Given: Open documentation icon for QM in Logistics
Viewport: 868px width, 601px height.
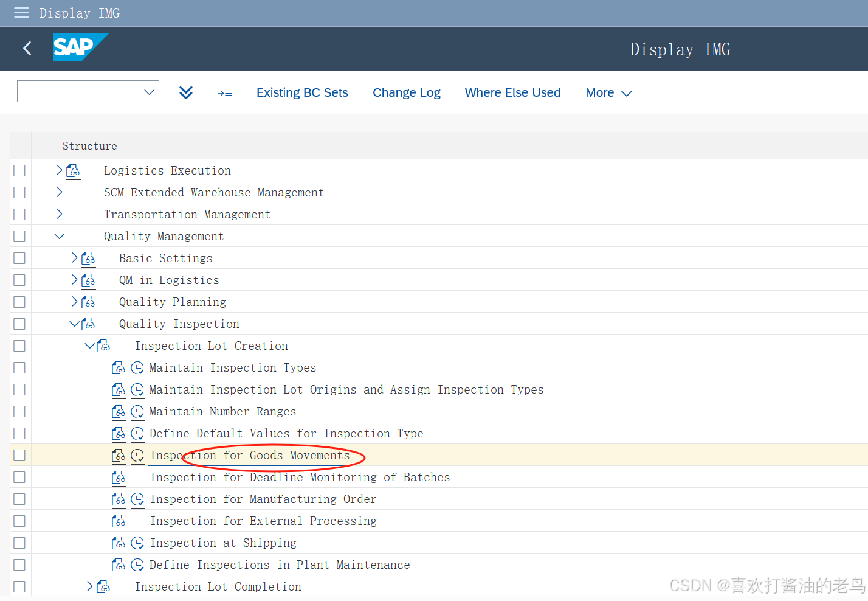Looking at the screenshot, I should point(88,280).
